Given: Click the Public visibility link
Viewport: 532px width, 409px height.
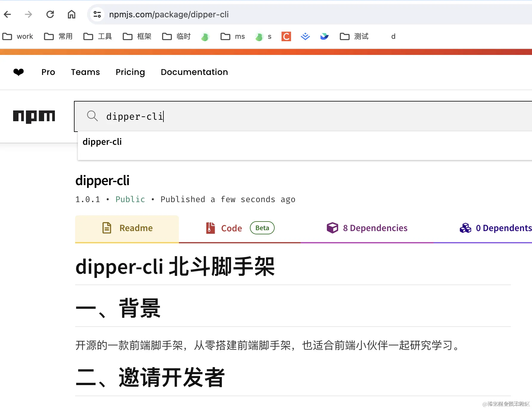Looking at the screenshot, I should 130,199.
